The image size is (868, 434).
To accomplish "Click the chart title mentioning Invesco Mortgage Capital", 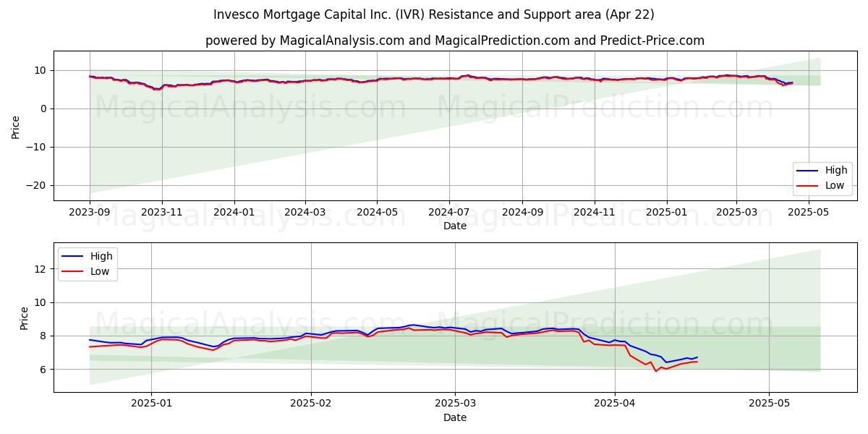I will click(x=434, y=14).
